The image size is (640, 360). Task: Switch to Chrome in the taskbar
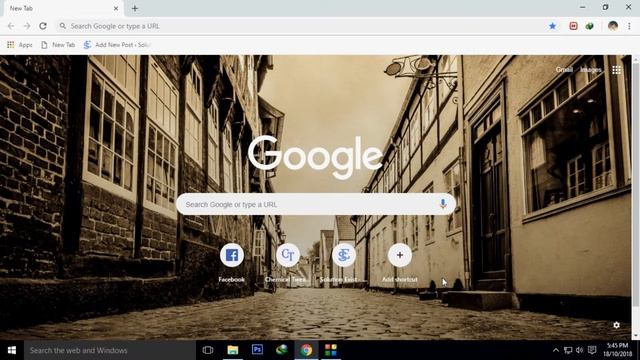click(x=307, y=350)
